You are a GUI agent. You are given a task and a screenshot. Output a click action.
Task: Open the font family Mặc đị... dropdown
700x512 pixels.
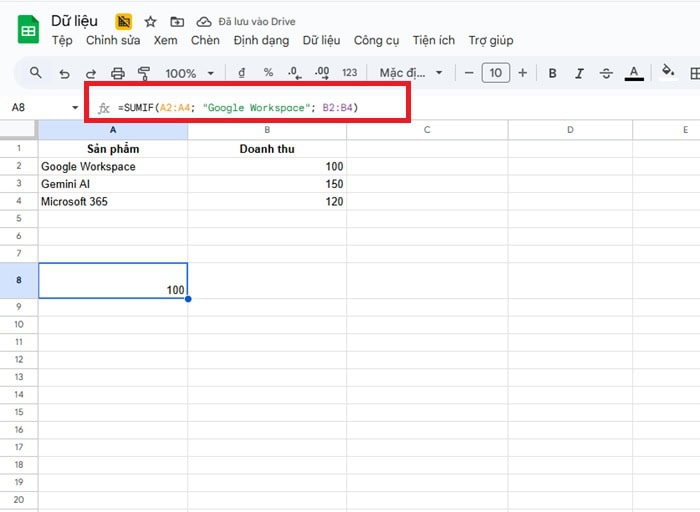click(411, 73)
